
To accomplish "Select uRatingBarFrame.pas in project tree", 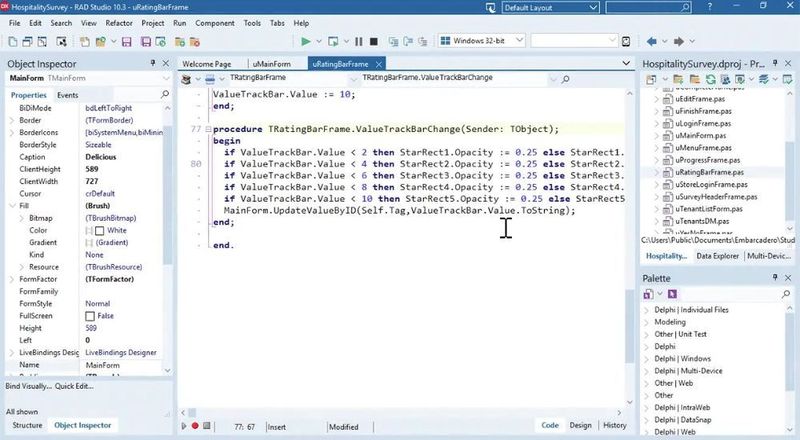I will pos(709,173).
